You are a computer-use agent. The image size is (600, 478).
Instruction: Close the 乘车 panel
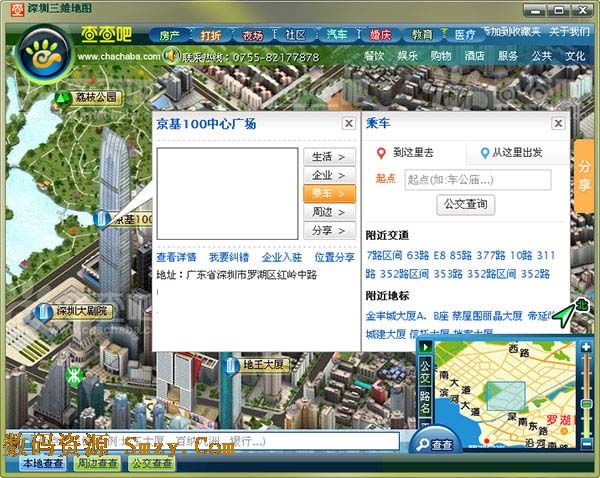558,123
